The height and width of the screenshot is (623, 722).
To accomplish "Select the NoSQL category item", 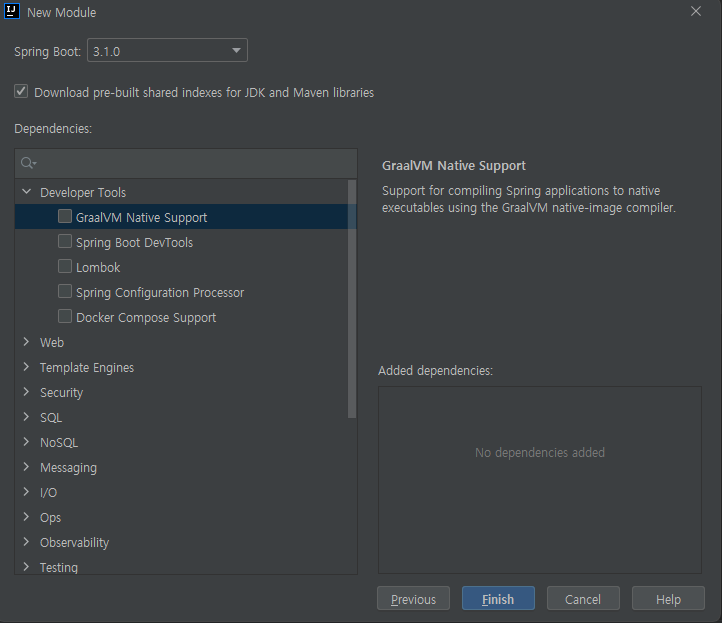I will pyautogui.click(x=58, y=442).
